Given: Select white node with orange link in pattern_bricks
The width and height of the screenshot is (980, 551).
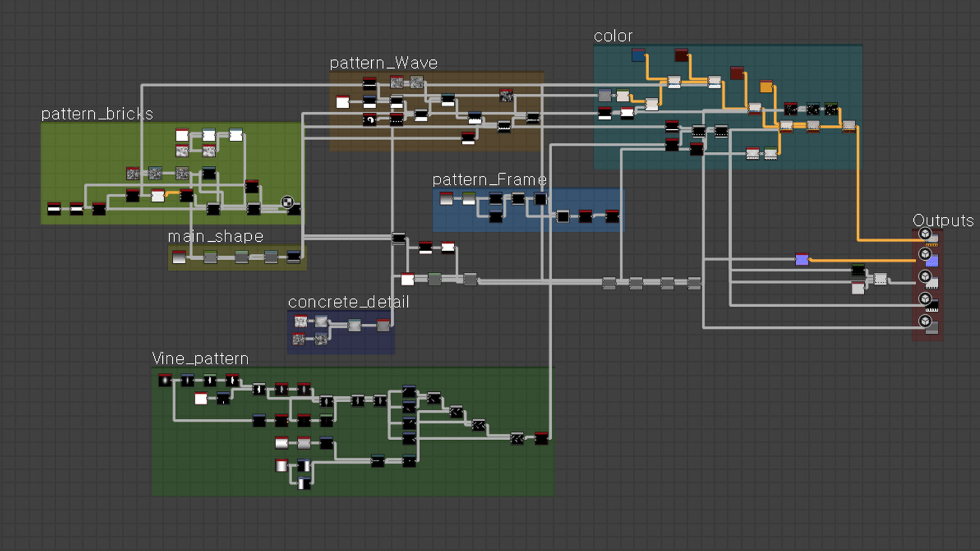Looking at the screenshot, I should click(x=157, y=195).
